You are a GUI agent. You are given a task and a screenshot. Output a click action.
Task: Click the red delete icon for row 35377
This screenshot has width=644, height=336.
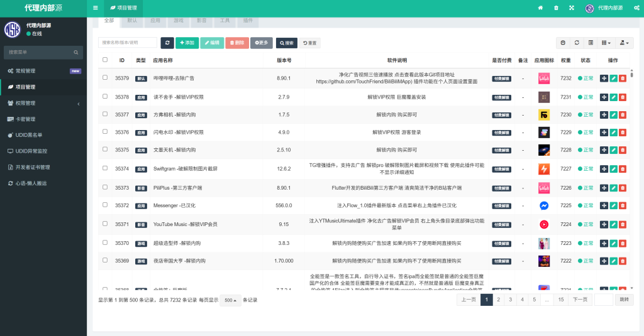(623, 115)
